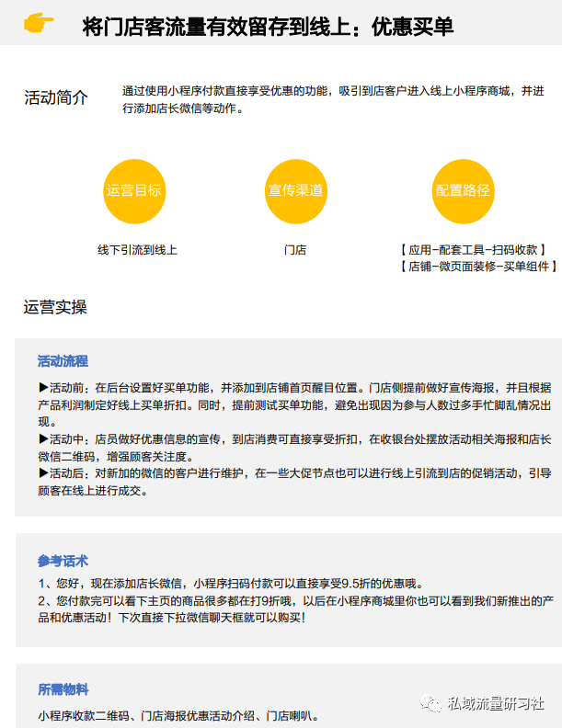
Task: Click the 宣传渠道 yellow circle
Action: (x=296, y=191)
